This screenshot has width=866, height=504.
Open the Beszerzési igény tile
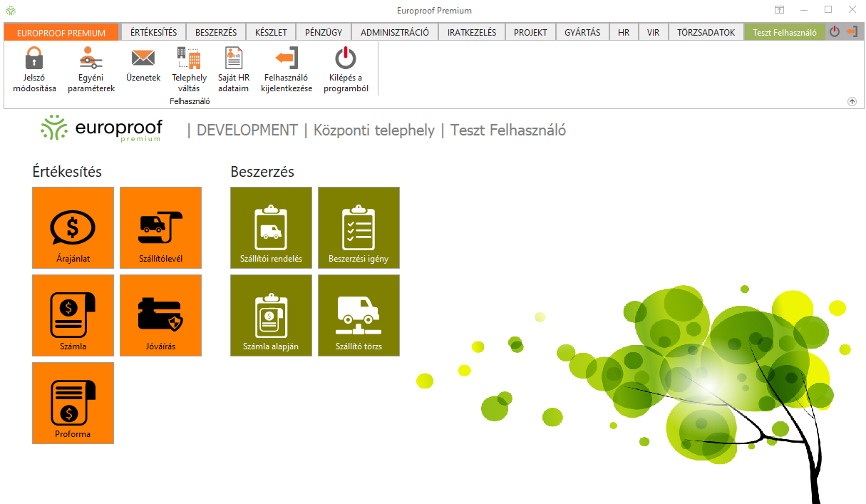(359, 227)
